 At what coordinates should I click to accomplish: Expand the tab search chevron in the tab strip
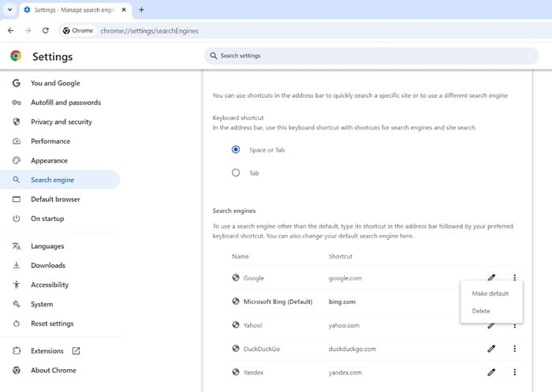click(9, 10)
